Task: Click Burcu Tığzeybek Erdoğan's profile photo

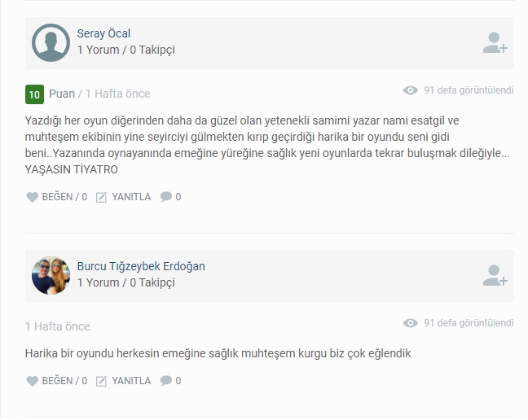Action: click(x=51, y=275)
